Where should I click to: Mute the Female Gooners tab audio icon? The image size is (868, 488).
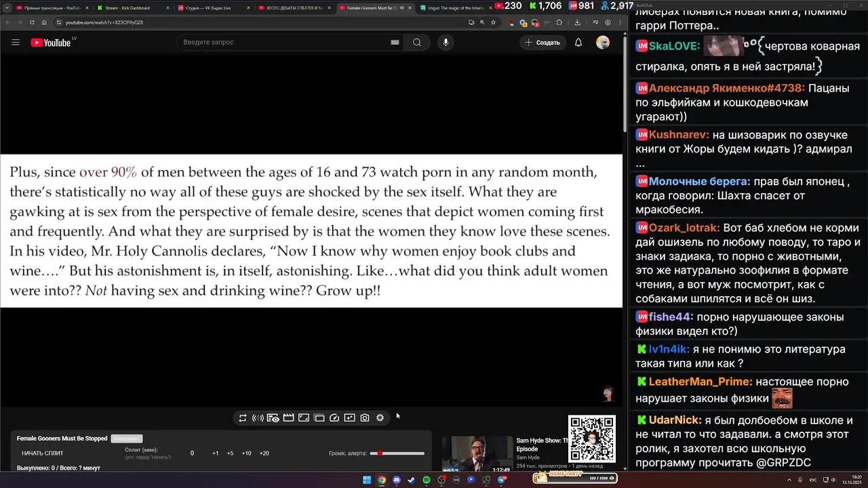(401, 8)
